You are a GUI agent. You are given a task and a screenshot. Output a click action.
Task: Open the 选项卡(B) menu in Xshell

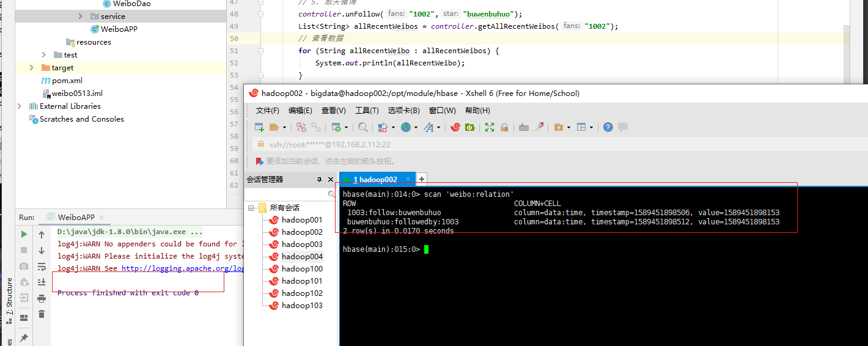pos(403,111)
